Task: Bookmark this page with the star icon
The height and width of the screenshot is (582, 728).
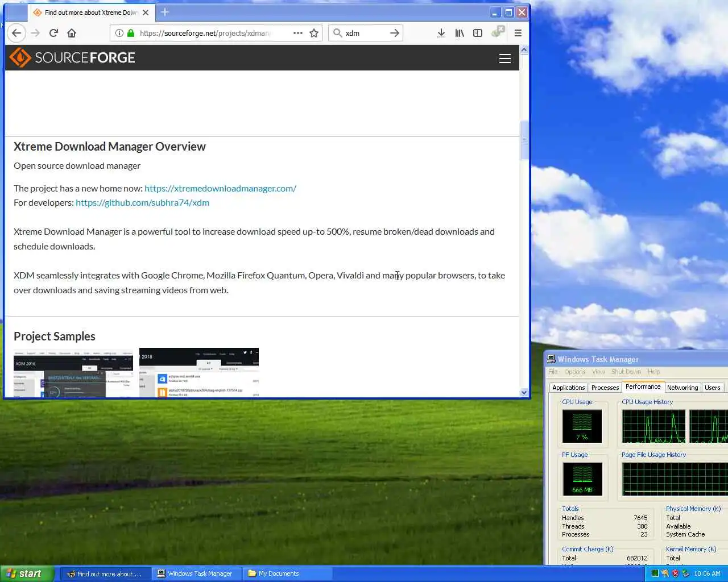Action: pyautogui.click(x=314, y=33)
